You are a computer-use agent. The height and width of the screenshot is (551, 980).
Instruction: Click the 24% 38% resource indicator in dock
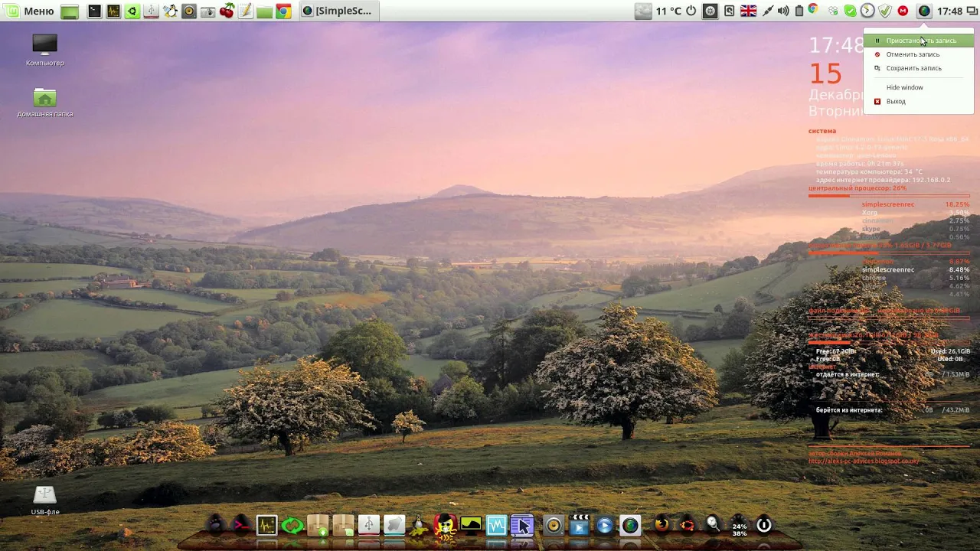[x=739, y=524]
